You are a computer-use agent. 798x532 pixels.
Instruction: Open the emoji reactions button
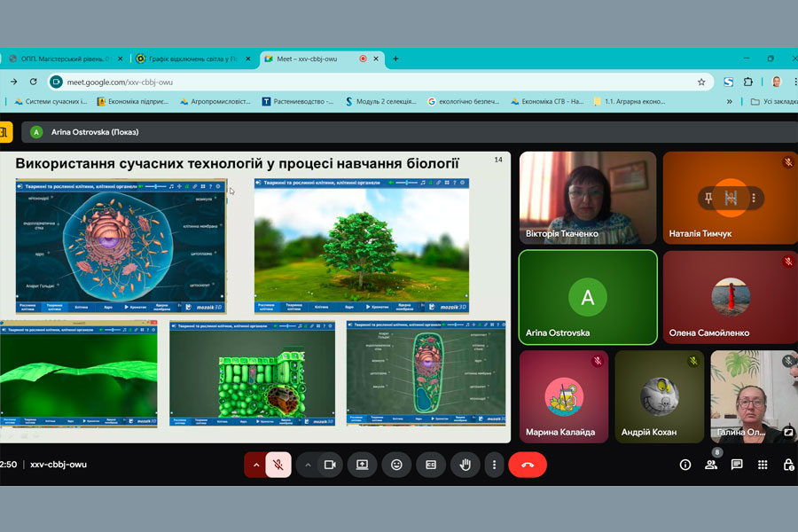coord(396,465)
